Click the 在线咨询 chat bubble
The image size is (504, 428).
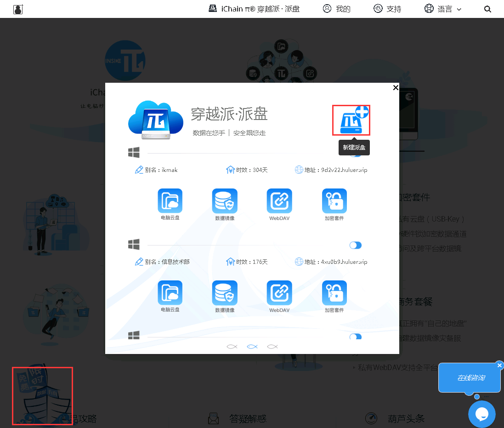(469, 378)
